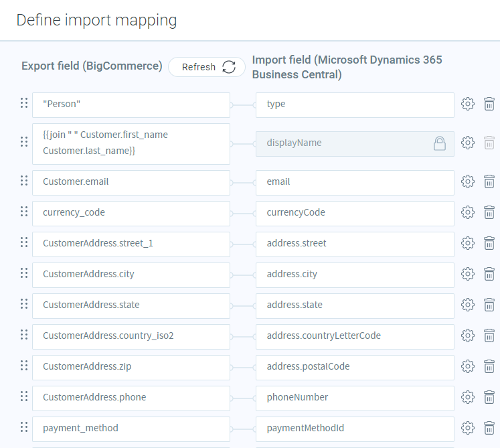Edit the payment_method export field

coord(131,429)
